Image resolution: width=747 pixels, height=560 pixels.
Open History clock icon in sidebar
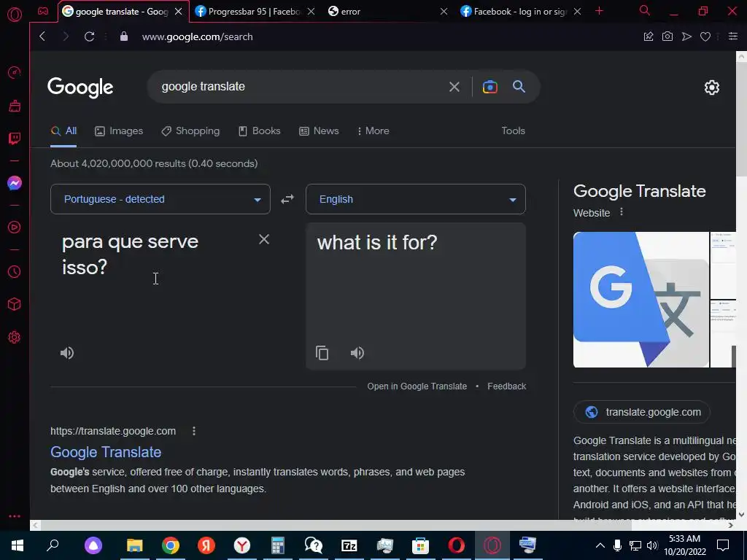click(x=15, y=271)
